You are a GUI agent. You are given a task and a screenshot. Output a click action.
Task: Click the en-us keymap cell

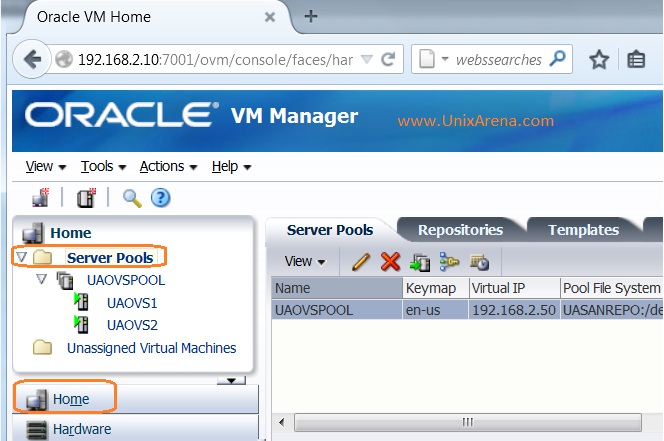(435, 310)
